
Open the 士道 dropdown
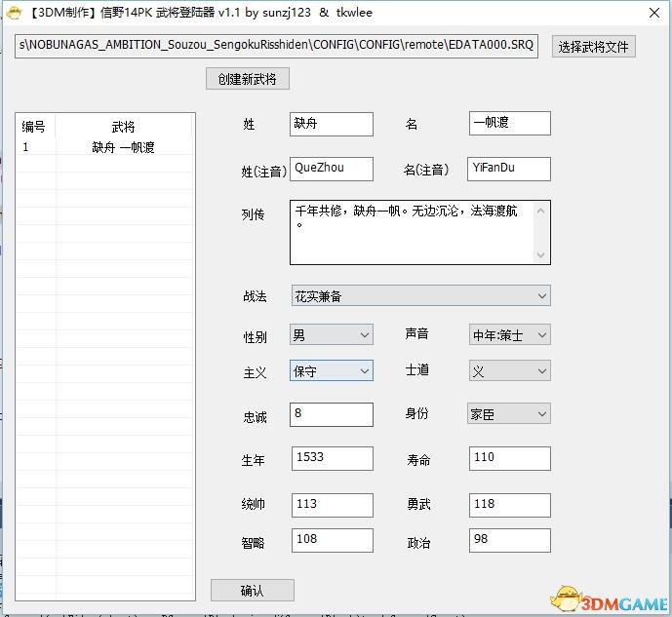pos(509,371)
